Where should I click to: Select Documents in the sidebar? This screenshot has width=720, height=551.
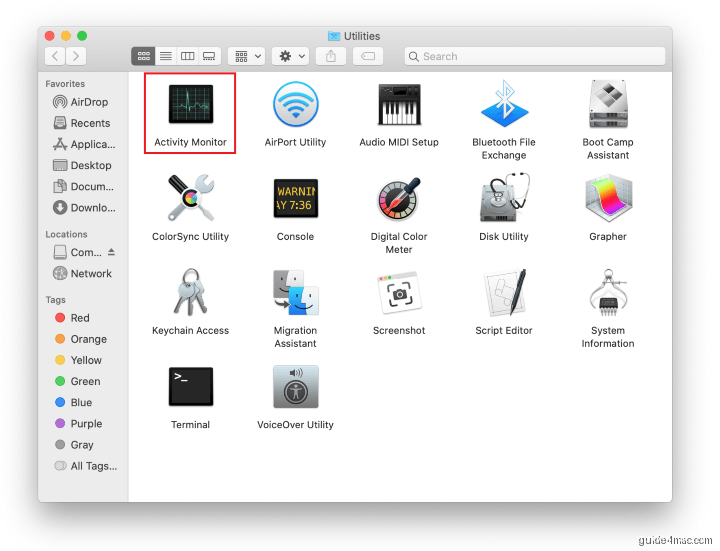84,186
